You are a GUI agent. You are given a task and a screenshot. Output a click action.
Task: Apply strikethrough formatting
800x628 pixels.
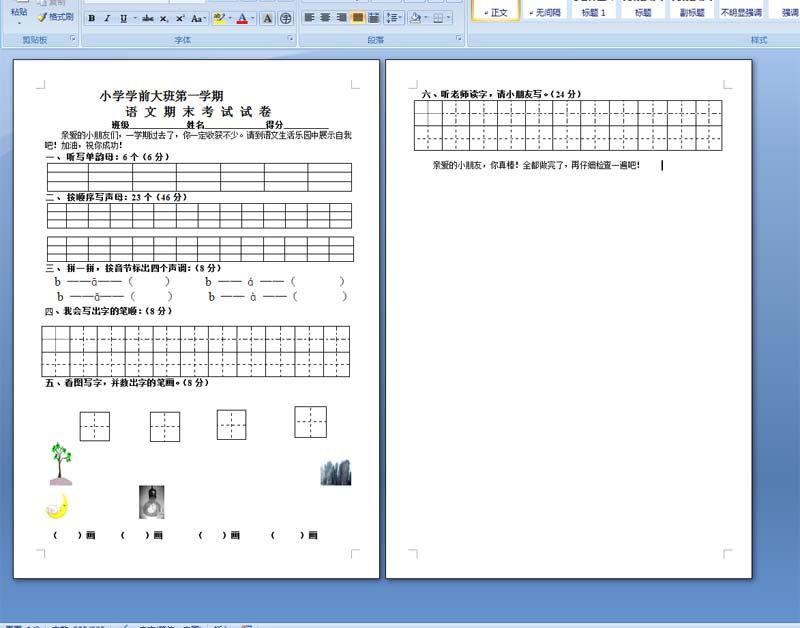148,18
